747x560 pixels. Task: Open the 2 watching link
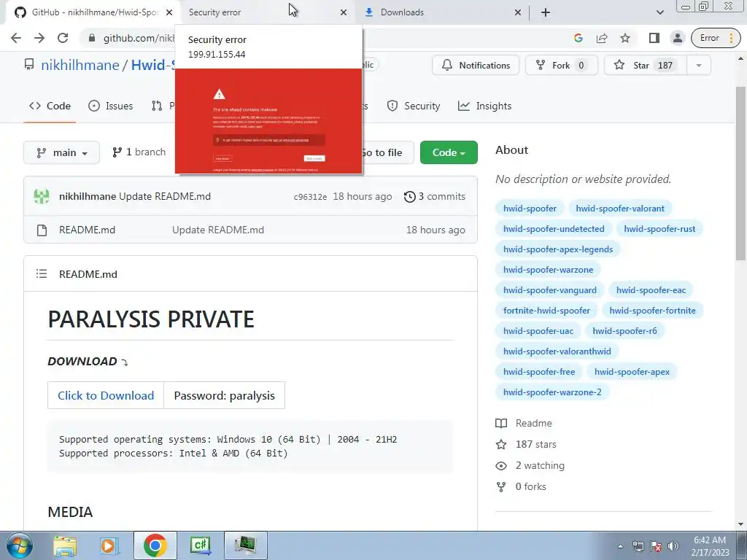(x=530, y=465)
